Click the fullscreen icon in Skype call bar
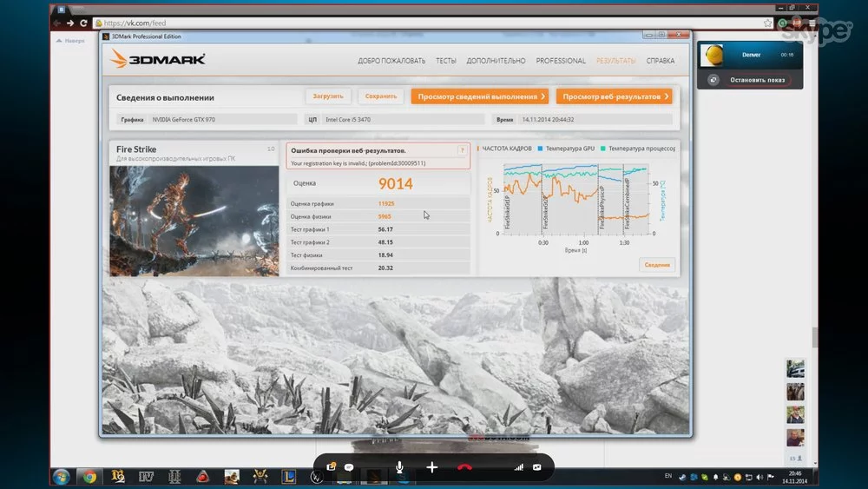868x489 pixels. click(x=537, y=467)
